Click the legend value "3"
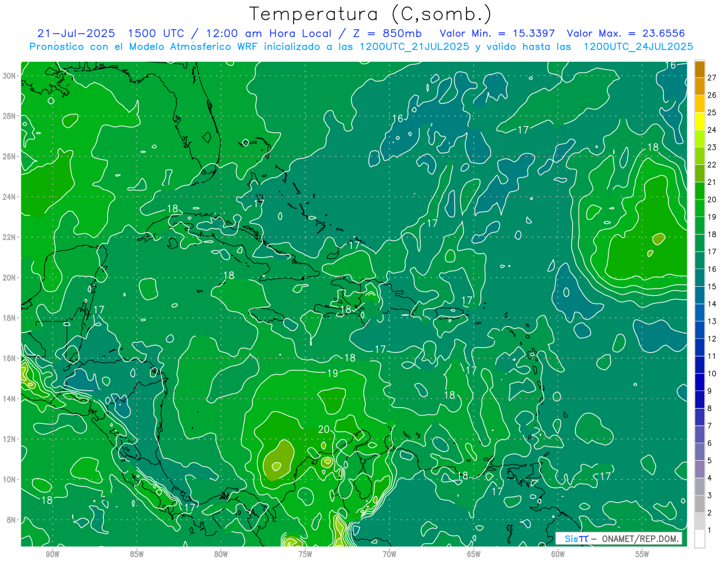 [710, 495]
